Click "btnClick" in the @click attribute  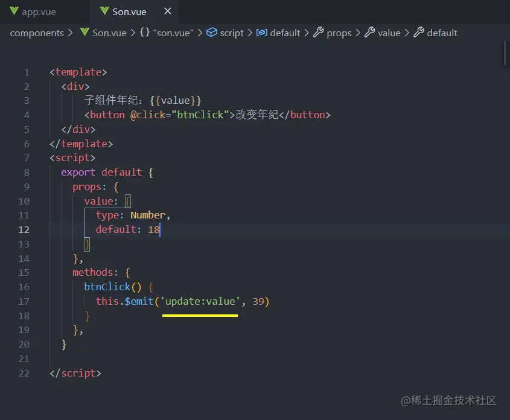pyautogui.click(x=200, y=115)
